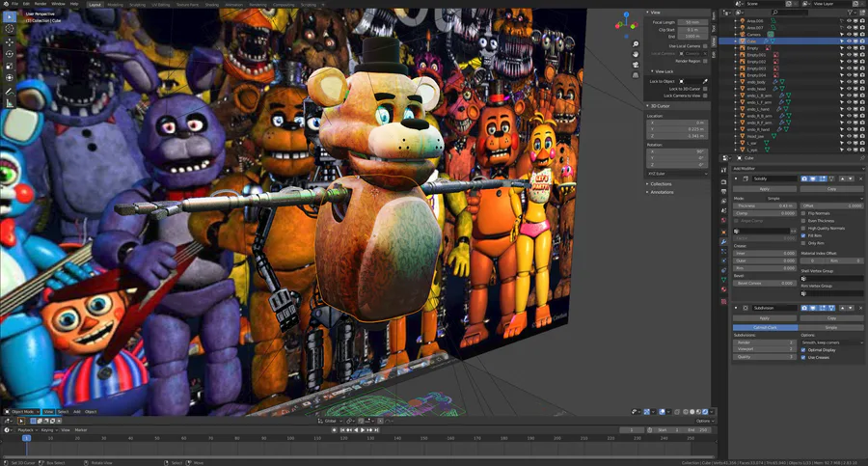This screenshot has width=868, height=466.
Task: Open the Object properties orange square tab
Action: 723,232
